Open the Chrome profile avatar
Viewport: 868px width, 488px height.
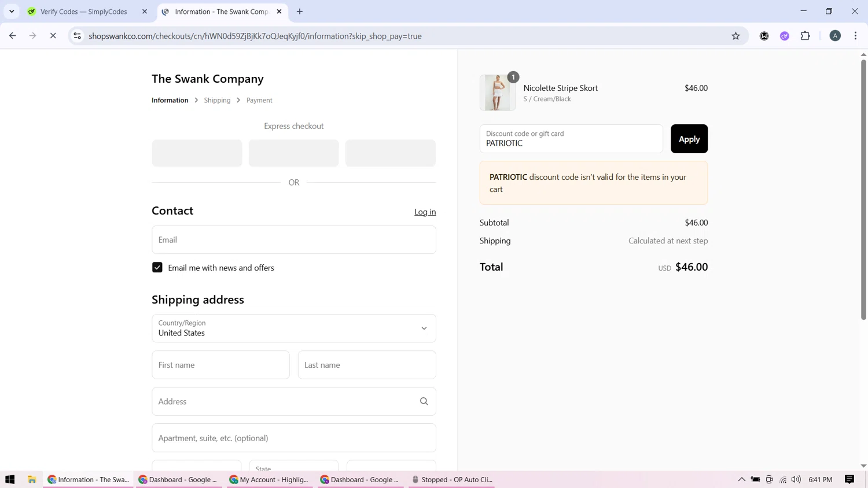tap(835, 36)
